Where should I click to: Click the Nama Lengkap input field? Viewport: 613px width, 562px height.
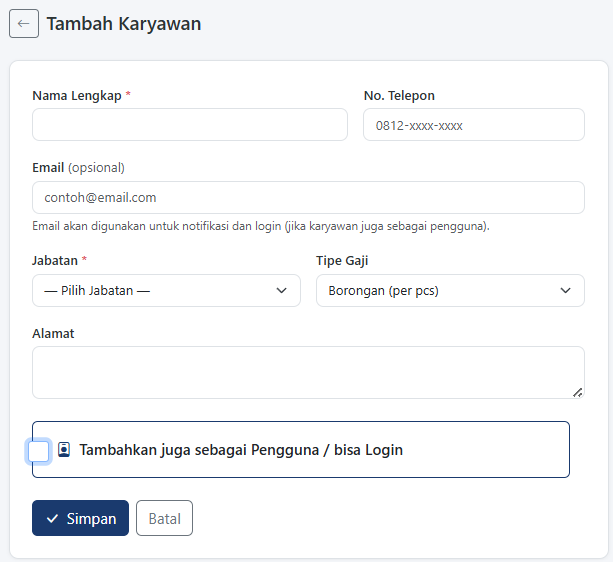tap(190, 125)
